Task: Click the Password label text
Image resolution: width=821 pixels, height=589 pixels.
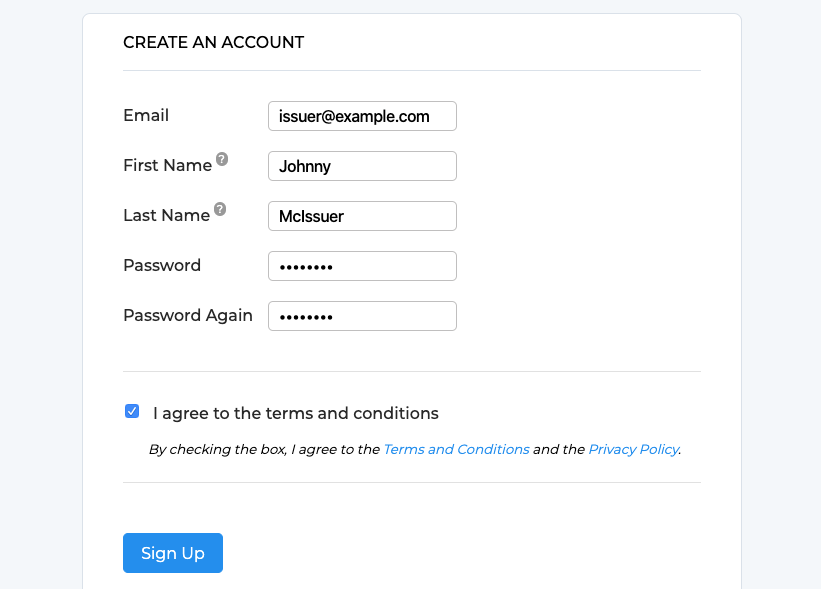Action: click(x=162, y=265)
